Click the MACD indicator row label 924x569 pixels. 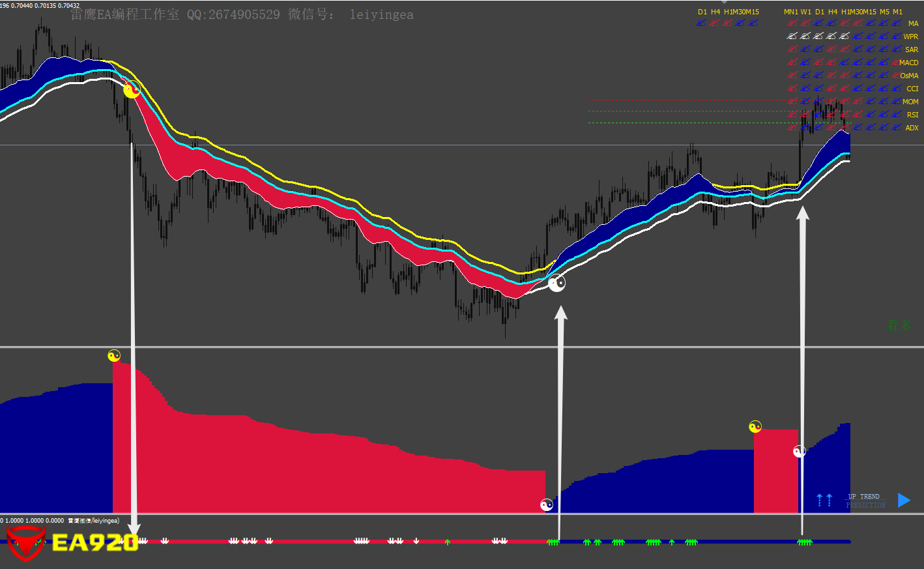908,63
